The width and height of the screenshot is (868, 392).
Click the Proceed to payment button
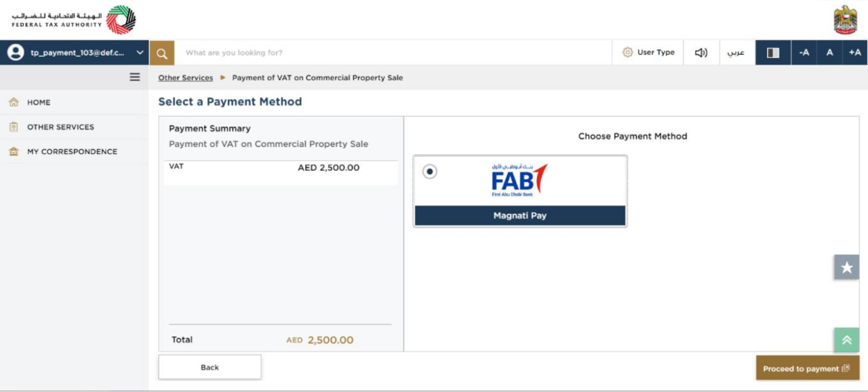pyautogui.click(x=807, y=368)
